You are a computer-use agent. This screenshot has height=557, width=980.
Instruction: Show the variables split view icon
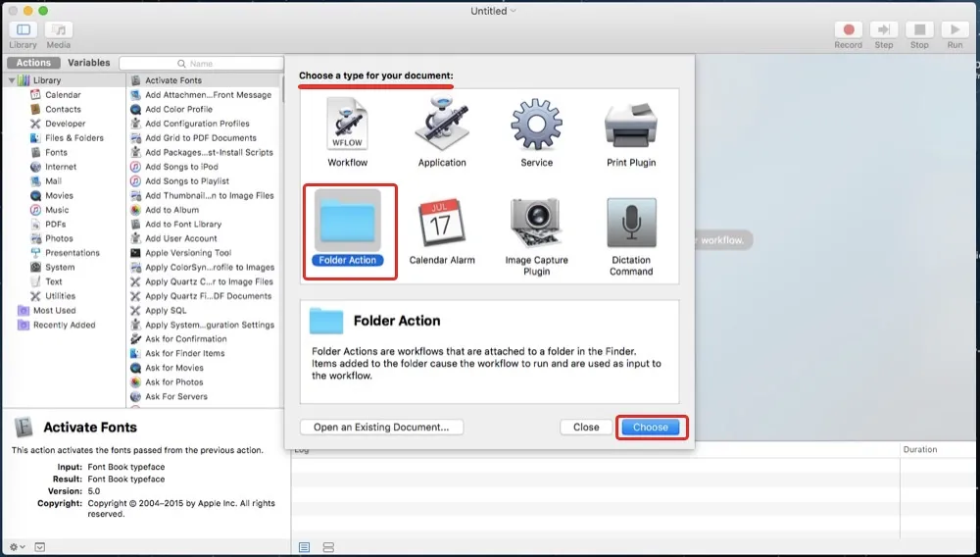[328, 547]
